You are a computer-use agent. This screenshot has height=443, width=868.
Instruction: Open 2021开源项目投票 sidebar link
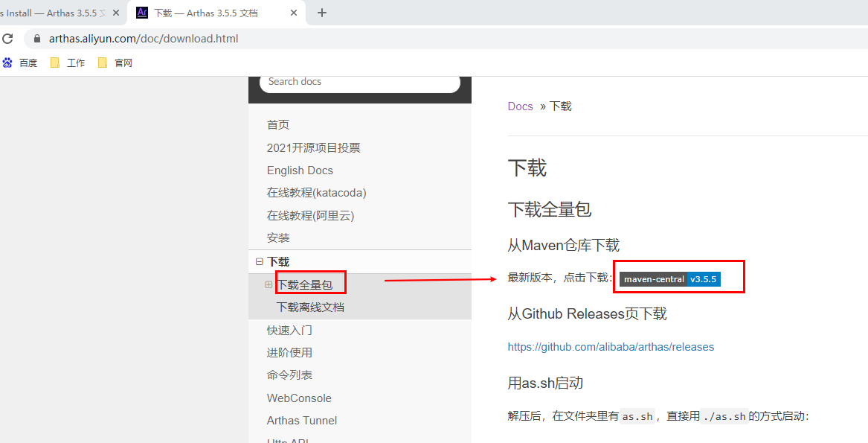[x=313, y=148]
